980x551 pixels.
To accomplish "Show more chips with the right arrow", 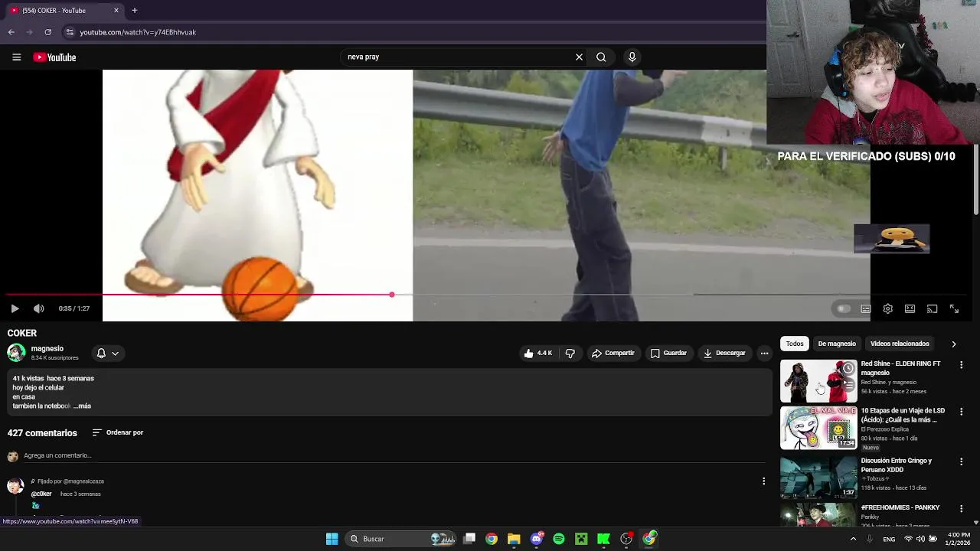I will point(953,344).
